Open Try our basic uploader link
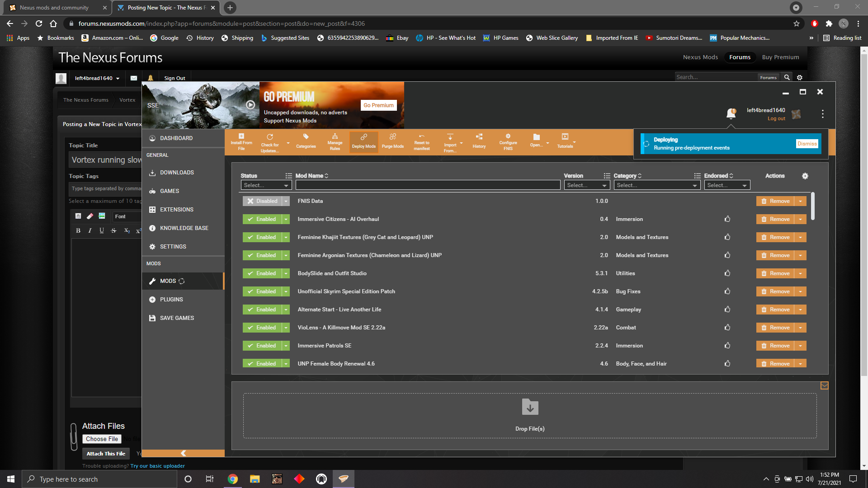This screenshot has height=488, width=868. (x=157, y=466)
